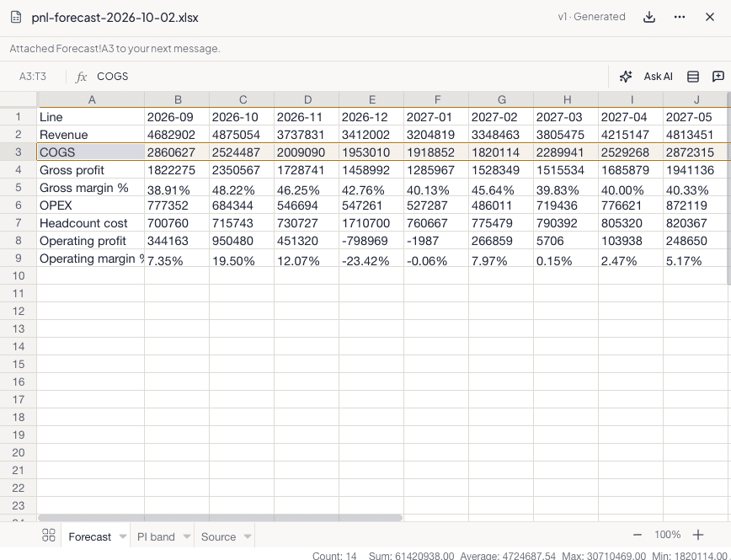The height and width of the screenshot is (560, 731).
Task: Select cell with value 48.22%
Action: click(x=242, y=188)
